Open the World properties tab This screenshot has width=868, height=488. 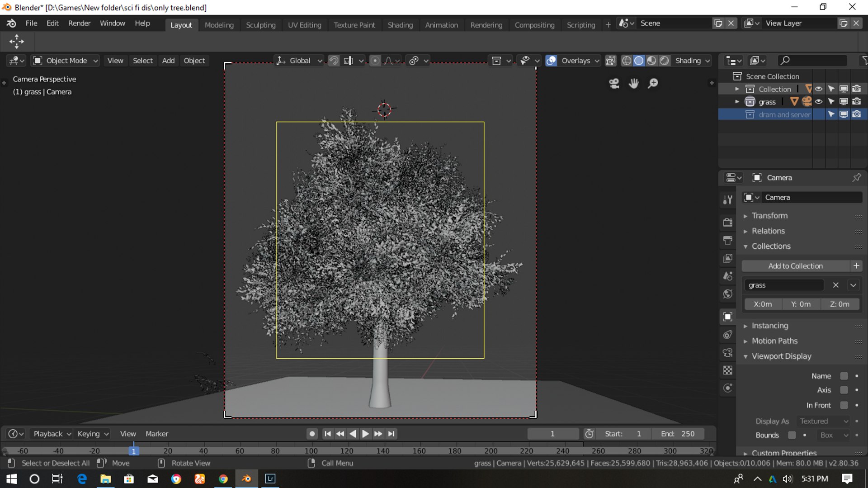click(727, 294)
